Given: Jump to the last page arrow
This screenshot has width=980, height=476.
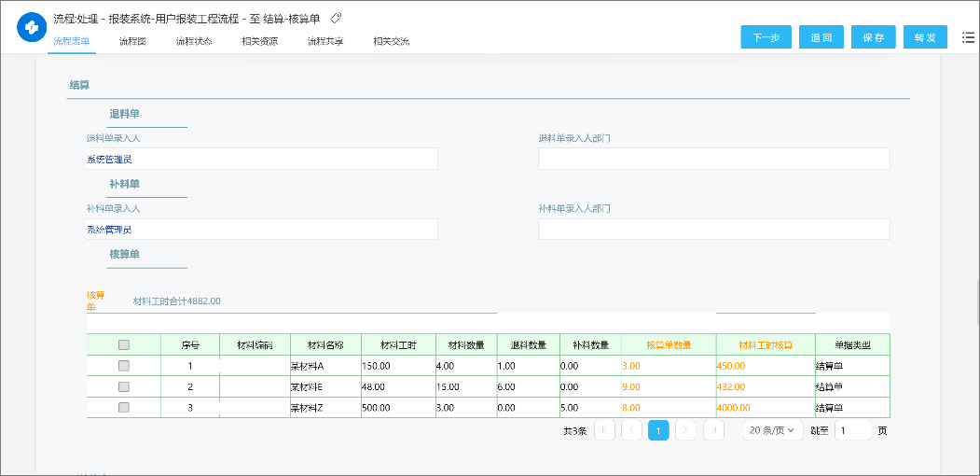Looking at the screenshot, I should tap(713, 430).
